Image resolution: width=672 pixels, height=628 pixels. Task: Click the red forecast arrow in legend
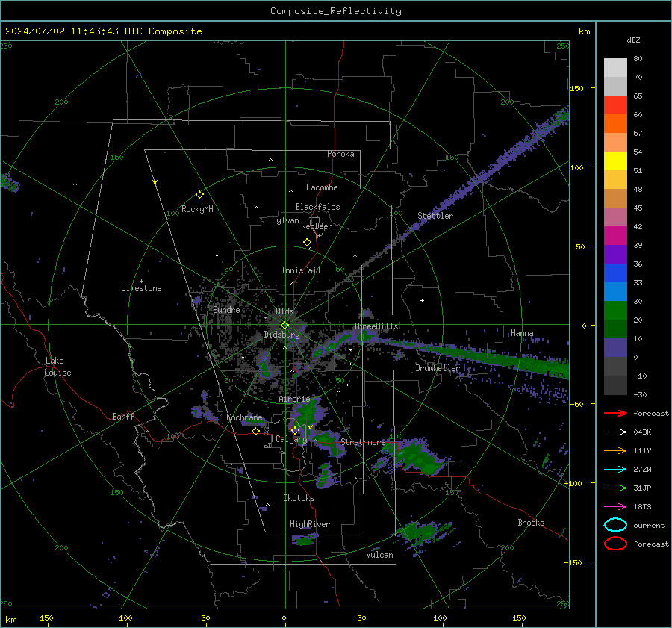615,413
